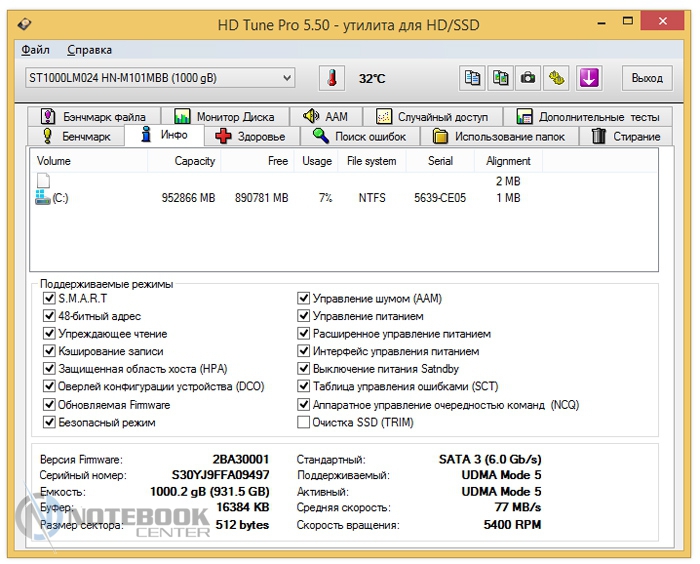
Task: Toggle the Упреждающее чтение checkbox
Action: point(49,333)
